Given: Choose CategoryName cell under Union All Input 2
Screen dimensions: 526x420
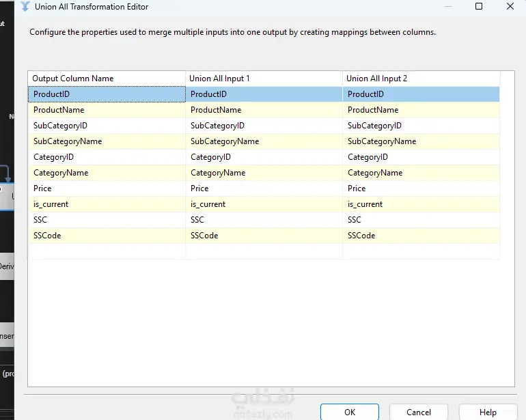Looking at the screenshot, I should pos(421,173).
